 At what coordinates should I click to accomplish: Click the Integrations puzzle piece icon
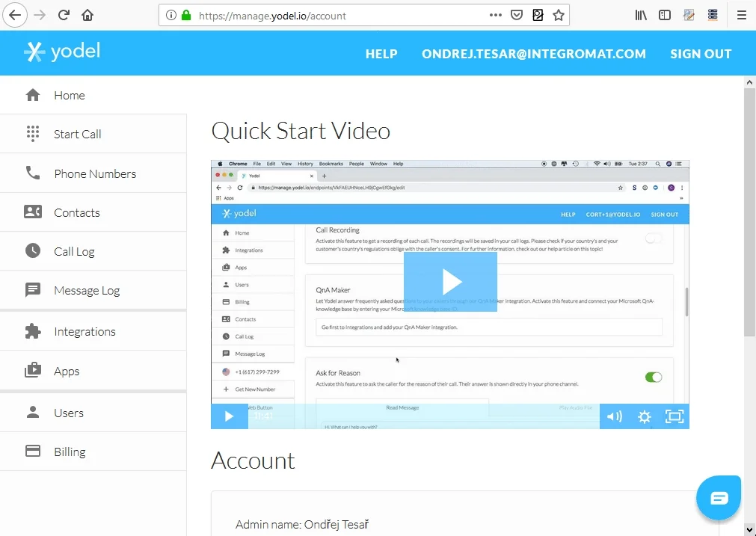[33, 331]
